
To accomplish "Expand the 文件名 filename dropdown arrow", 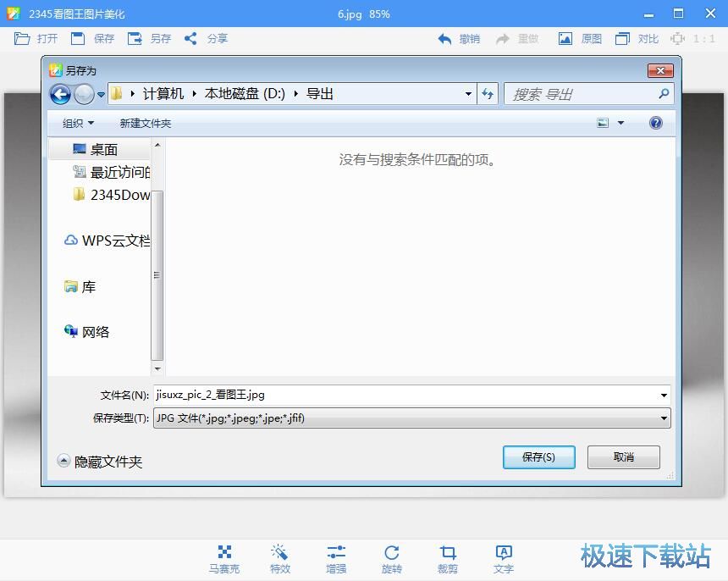I will click(664, 396).
